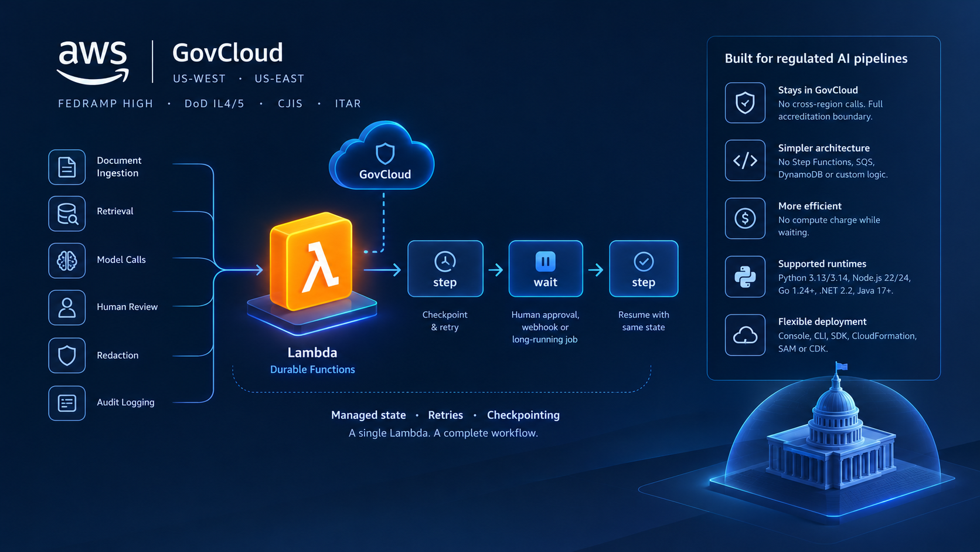Viewport: 980px width, 552px height.
Task: Click the "Durable Functions" subtitle
Action: coord(312,370)
